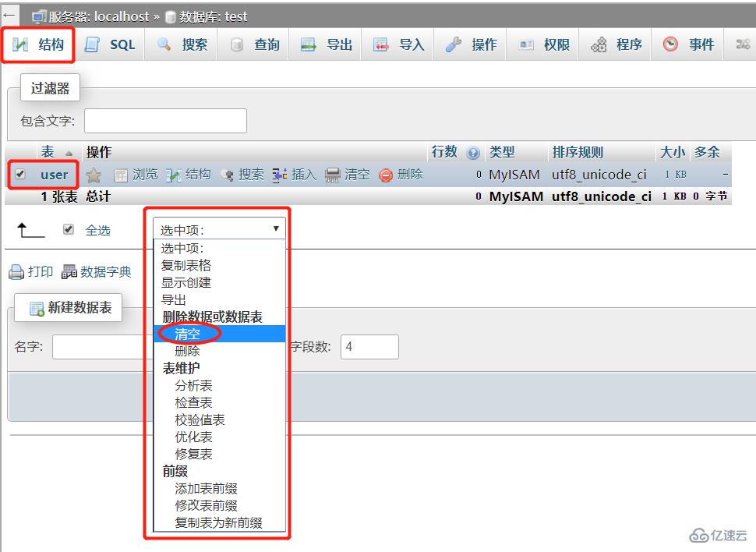Check the checkbox next to the user table

20,174
